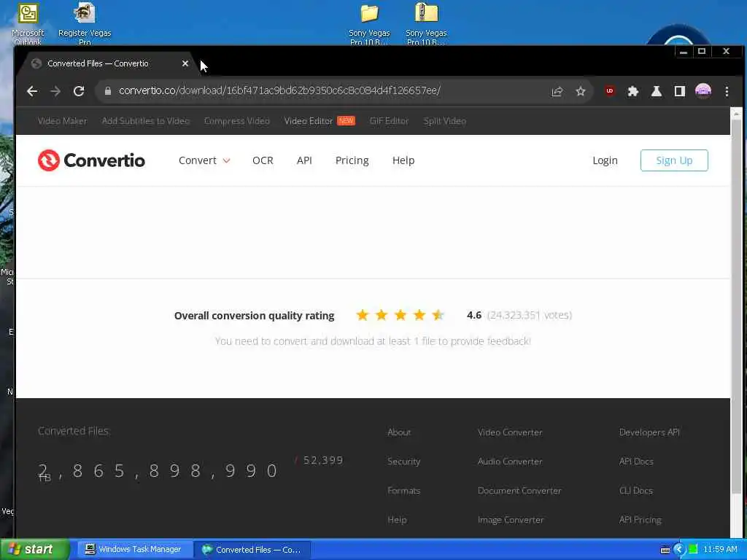Open the Formats footer link
Screen dimensions: 747x560
403,491
